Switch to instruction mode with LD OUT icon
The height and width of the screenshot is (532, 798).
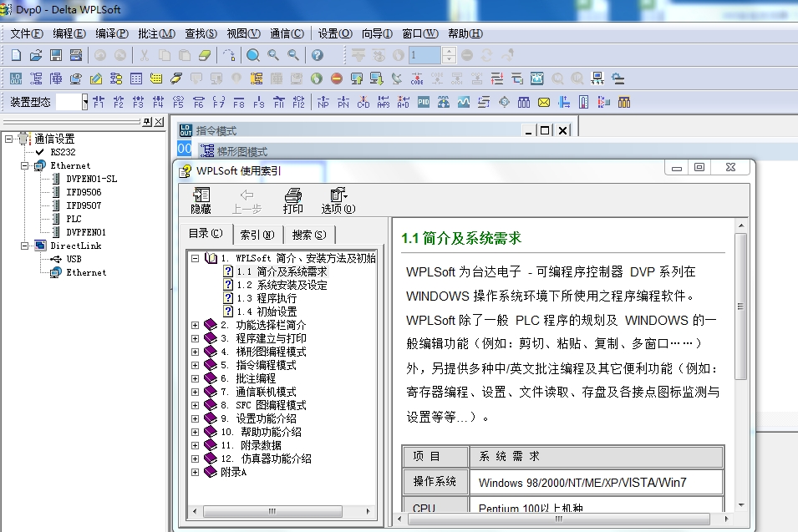pyautogui.click(x=16, y=79)
